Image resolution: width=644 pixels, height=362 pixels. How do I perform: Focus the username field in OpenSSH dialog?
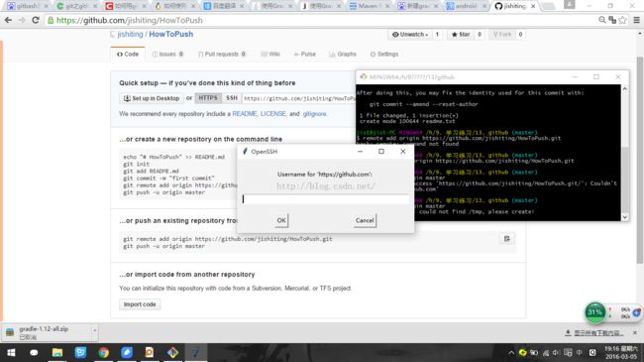(326, 199)
